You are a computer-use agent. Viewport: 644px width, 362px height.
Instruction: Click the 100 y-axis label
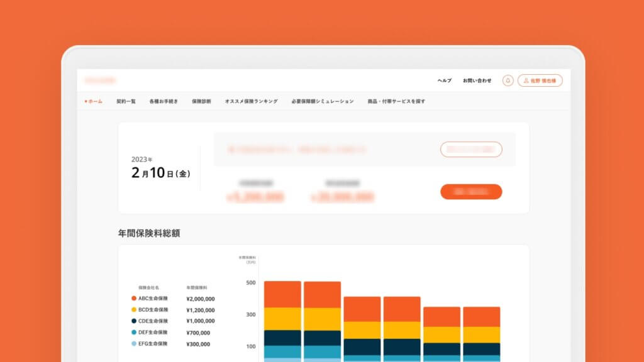click(x=250, y=346)
